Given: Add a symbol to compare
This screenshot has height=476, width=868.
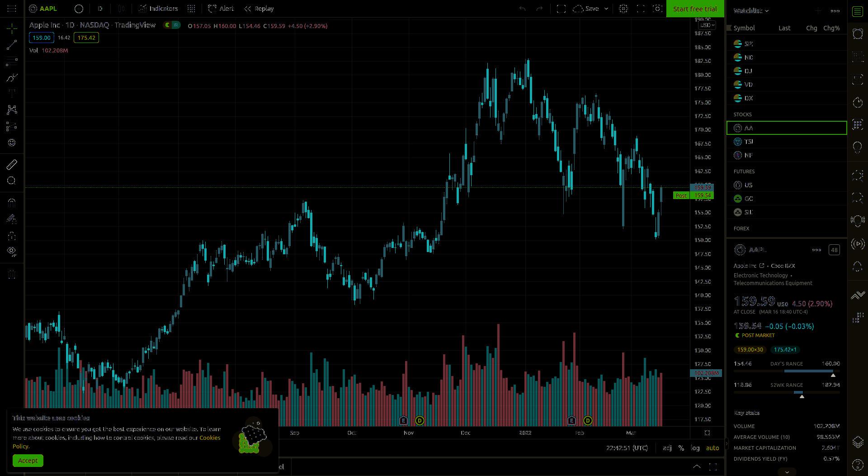Looking at the screenshot, I should point(79,9).
